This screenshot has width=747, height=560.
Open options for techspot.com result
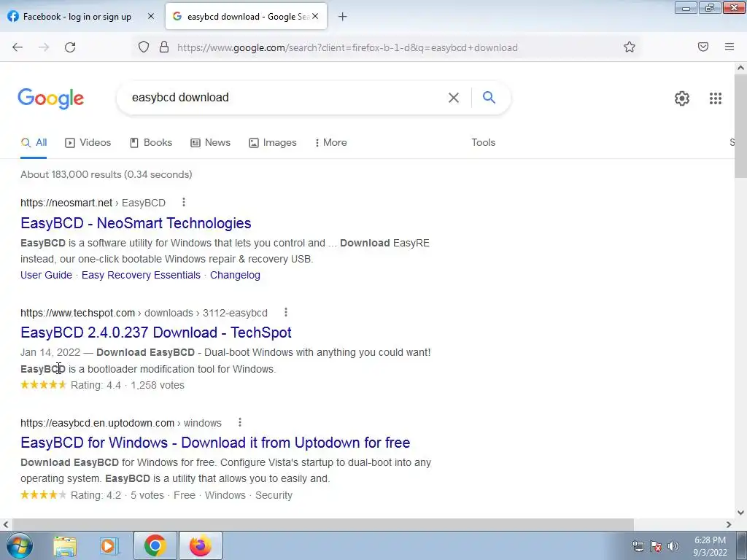click(286, 312)
